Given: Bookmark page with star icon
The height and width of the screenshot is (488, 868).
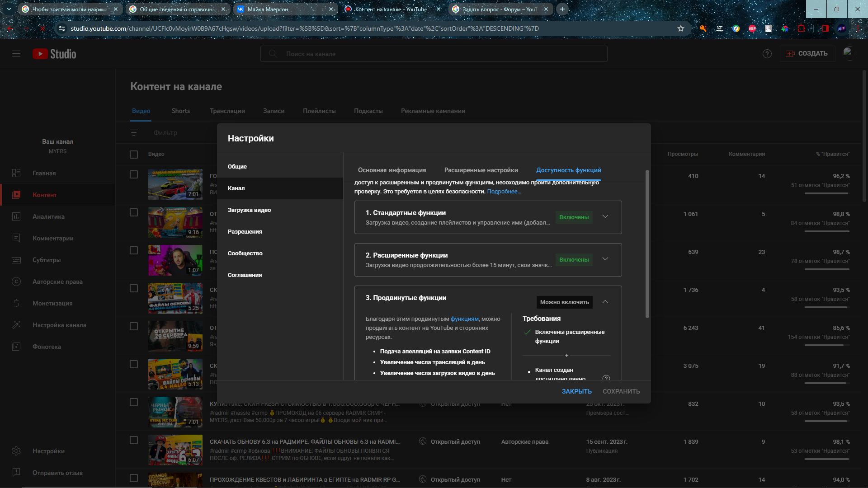Looking at the screenshot, I should pos(680,28).
